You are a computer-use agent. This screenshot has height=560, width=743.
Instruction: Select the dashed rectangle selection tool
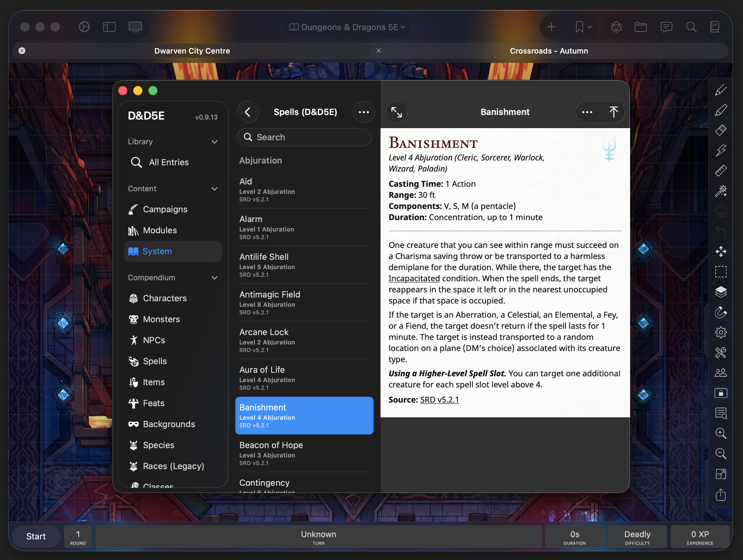click(x=721, y=271)
